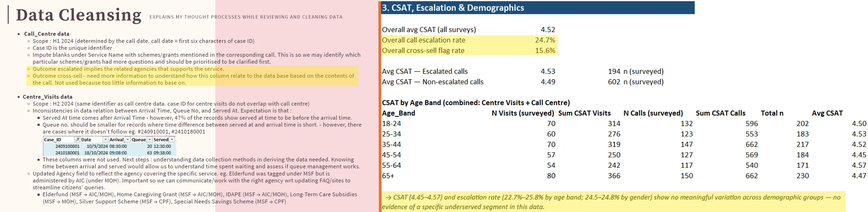
Task: Click the highlighted CSAT conclusion note
Action: coord(613,202)
